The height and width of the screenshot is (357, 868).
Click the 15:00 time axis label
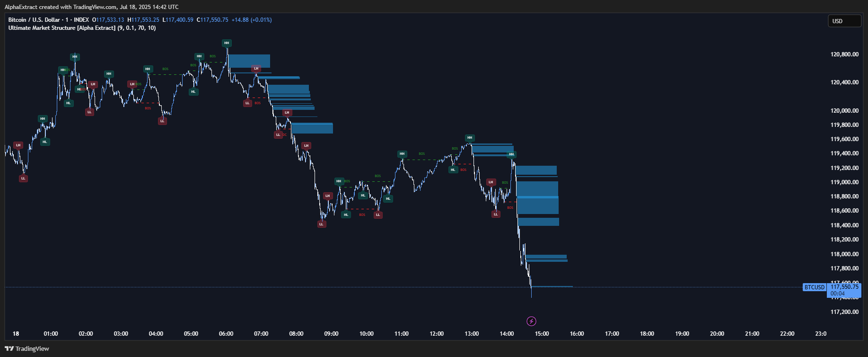coord(542,334)
